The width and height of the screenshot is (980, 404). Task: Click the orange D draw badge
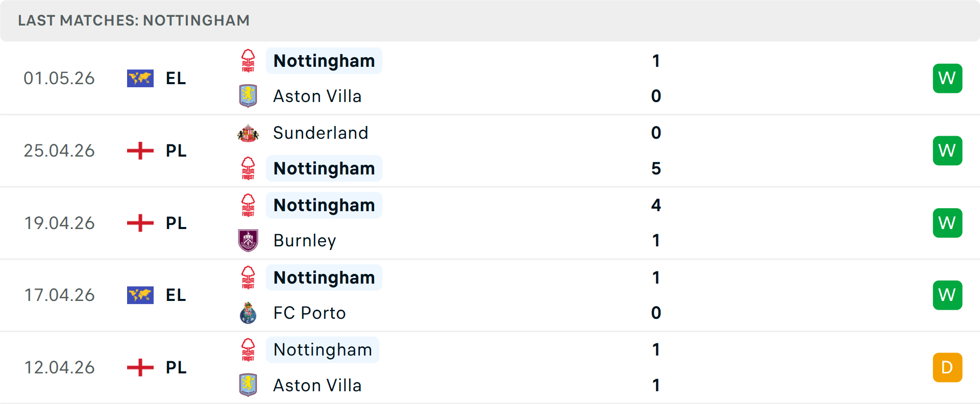point(947,367)
